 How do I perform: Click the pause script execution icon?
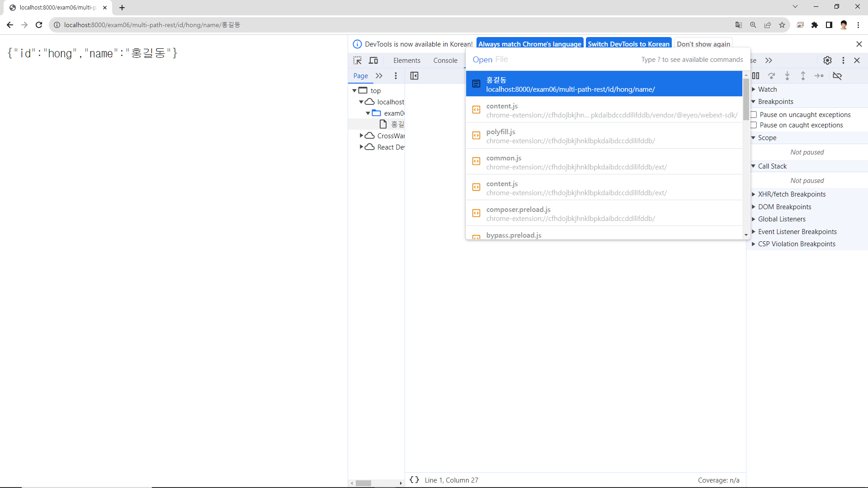coord(756,76)
